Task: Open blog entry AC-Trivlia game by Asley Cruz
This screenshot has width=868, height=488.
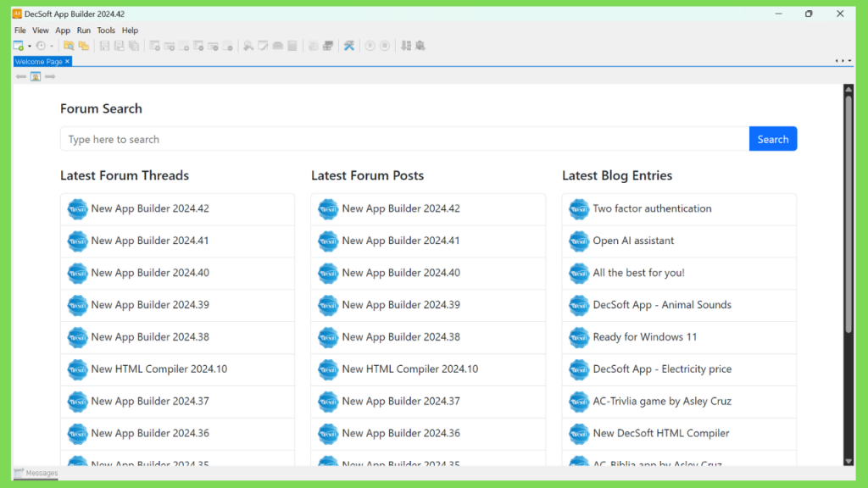Action: 662,401
